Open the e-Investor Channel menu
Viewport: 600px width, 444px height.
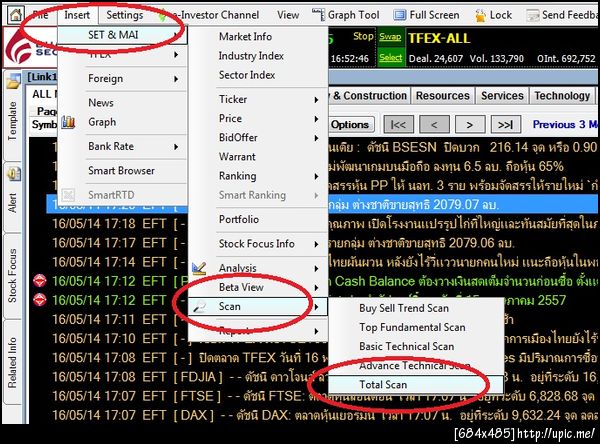pos(215,15)
